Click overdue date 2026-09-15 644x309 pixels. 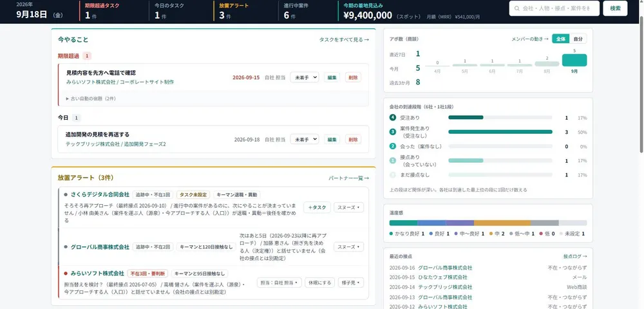pos(246,77)
